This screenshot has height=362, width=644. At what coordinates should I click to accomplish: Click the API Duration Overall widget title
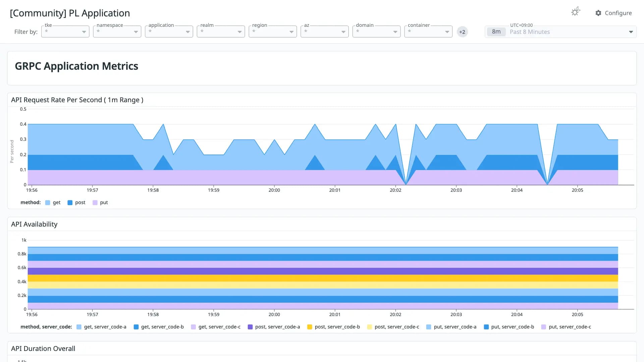click(x=43, y=349)
